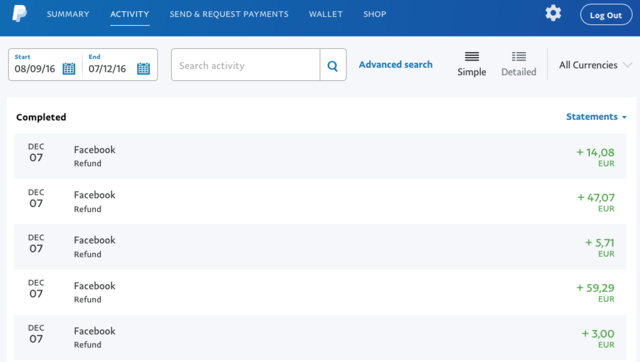Open the Facebook refund of 59,29 EUR

click(x=320, y=292)
